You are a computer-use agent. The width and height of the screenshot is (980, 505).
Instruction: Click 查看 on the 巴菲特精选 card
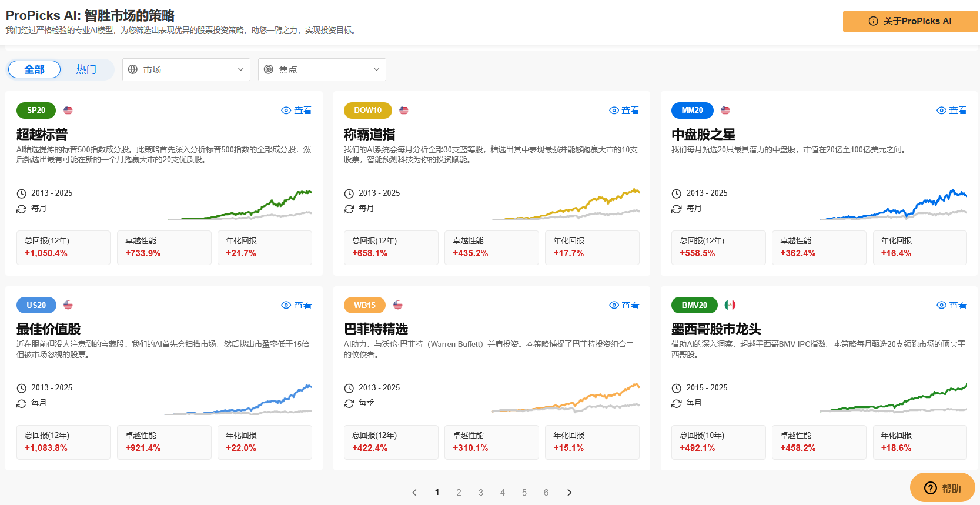coord(624,305)
